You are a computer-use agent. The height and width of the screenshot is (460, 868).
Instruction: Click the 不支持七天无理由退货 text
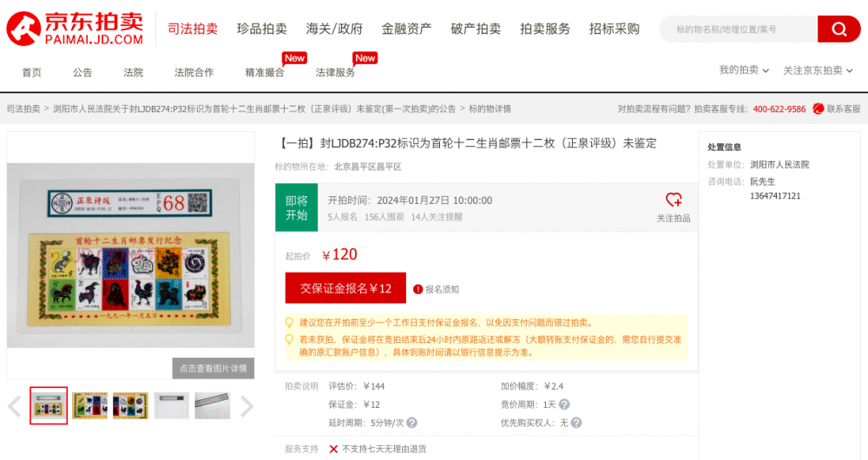click(x=385, y=449)
